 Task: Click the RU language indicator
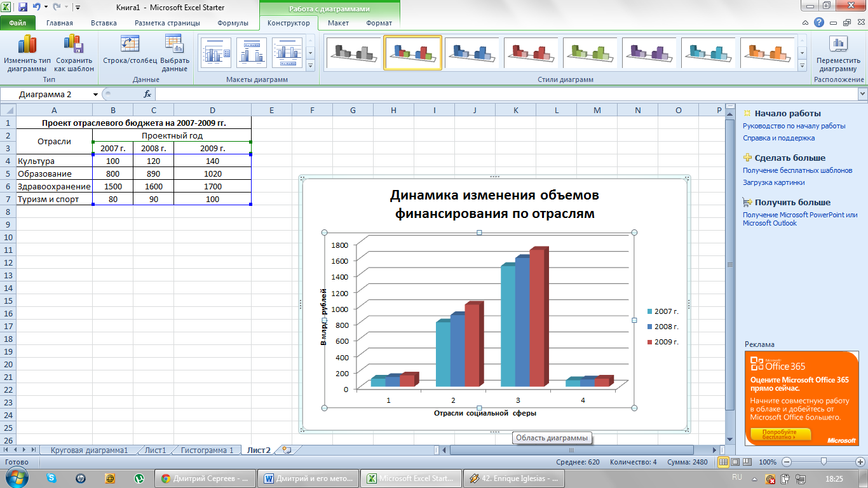[x=737, y=477]
